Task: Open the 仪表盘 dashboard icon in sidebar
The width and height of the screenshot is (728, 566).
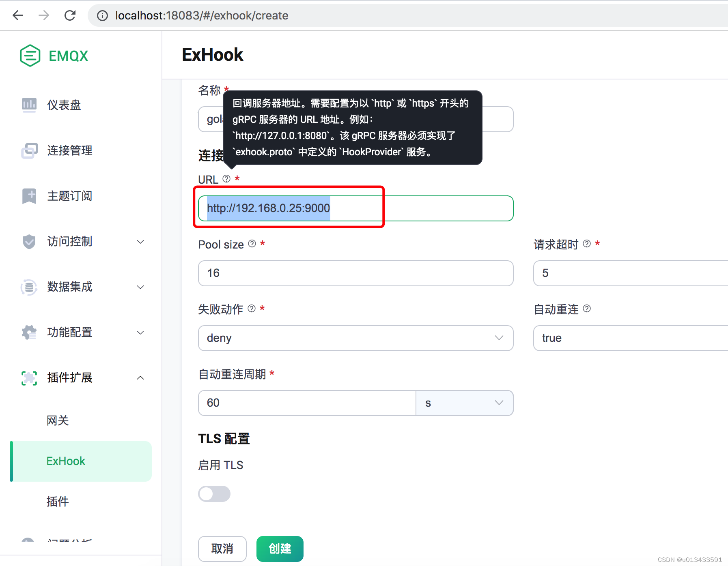Action: 29,105
